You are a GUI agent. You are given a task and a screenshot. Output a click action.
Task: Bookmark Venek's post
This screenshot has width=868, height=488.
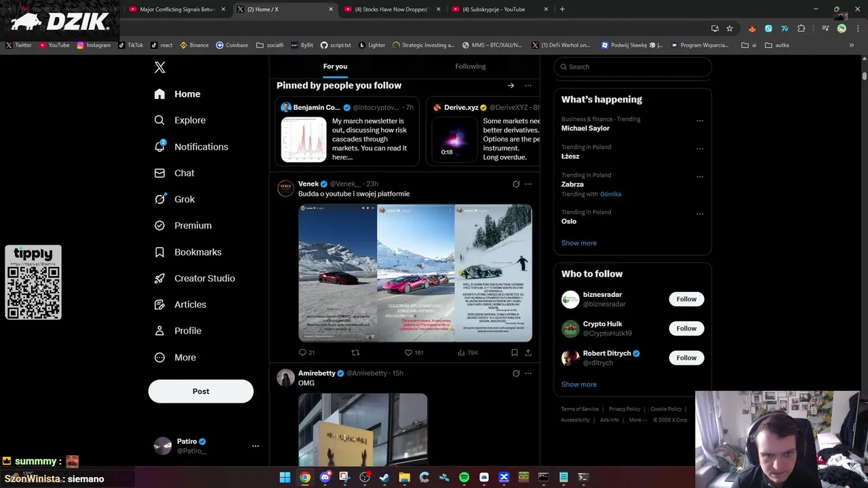[515, 352]
